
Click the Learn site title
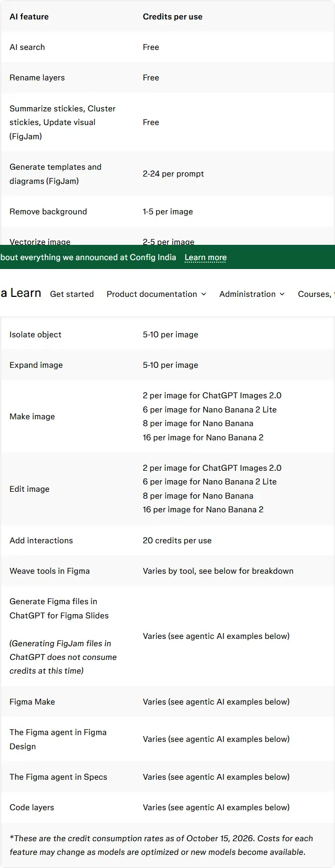[x=21, y=293]
